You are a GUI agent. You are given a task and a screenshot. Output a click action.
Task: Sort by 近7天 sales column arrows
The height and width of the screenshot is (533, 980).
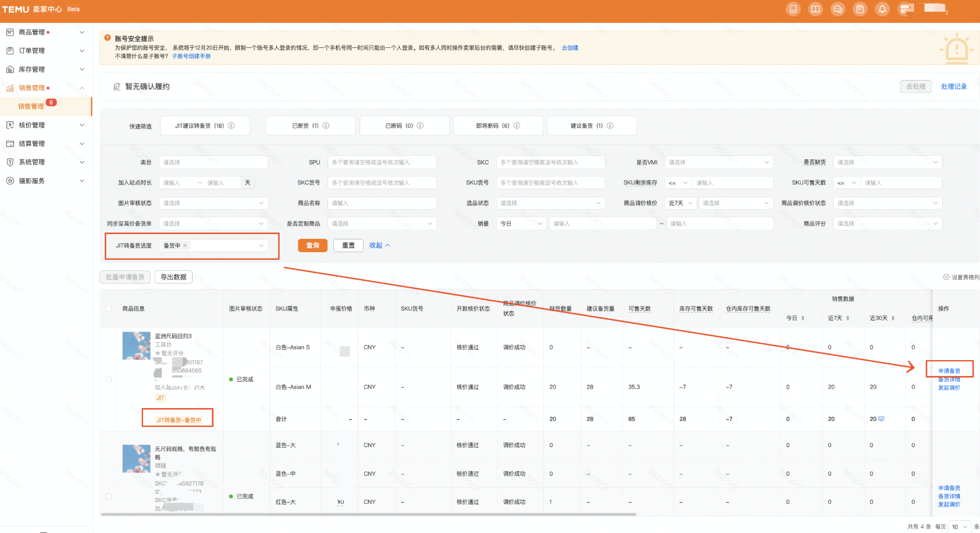tap(848, 318)
